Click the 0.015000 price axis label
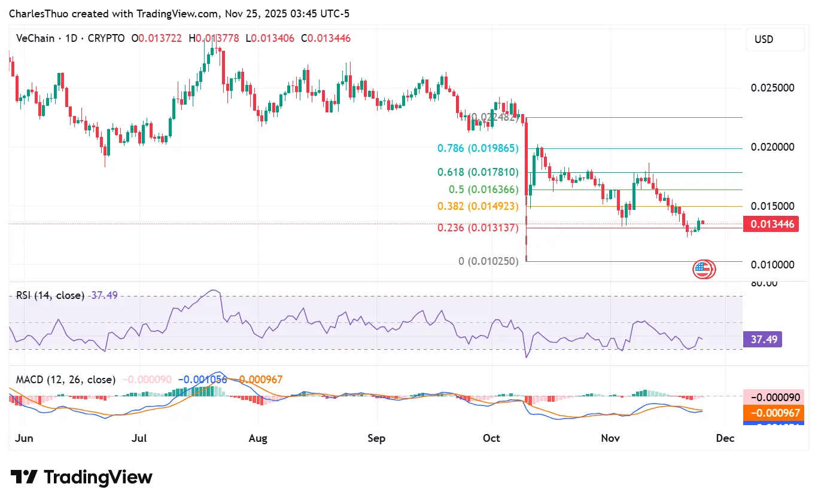This screenshot has height=504, width=818. point(772,206)
